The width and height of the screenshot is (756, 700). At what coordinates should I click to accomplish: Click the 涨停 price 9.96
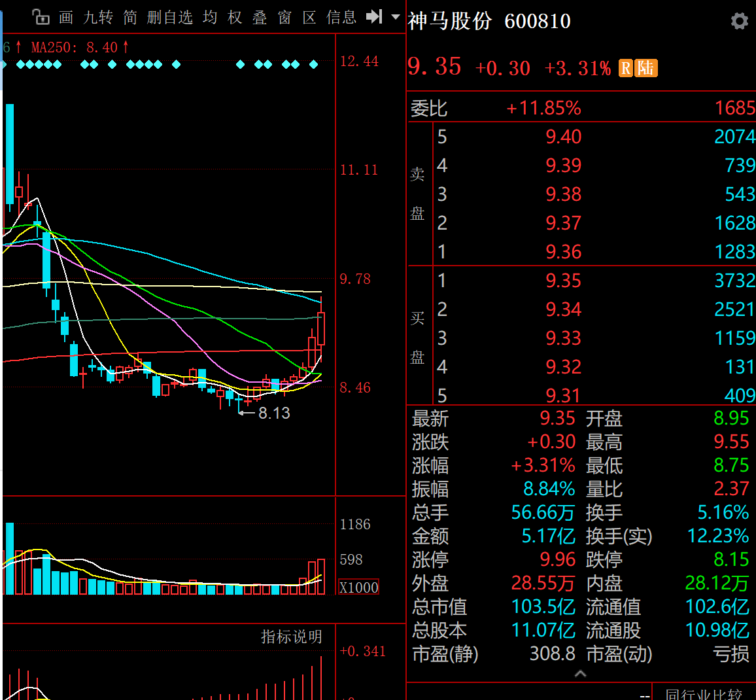(558, 560)
